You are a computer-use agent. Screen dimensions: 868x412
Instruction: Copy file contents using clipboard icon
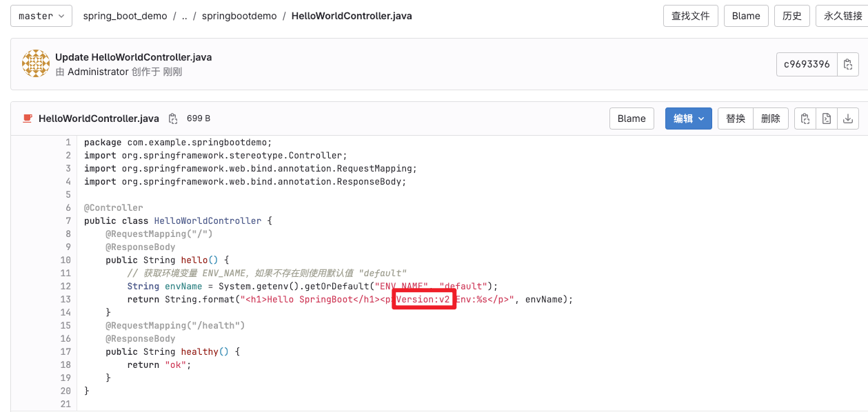pyautogui.click(x=805, y=118)
